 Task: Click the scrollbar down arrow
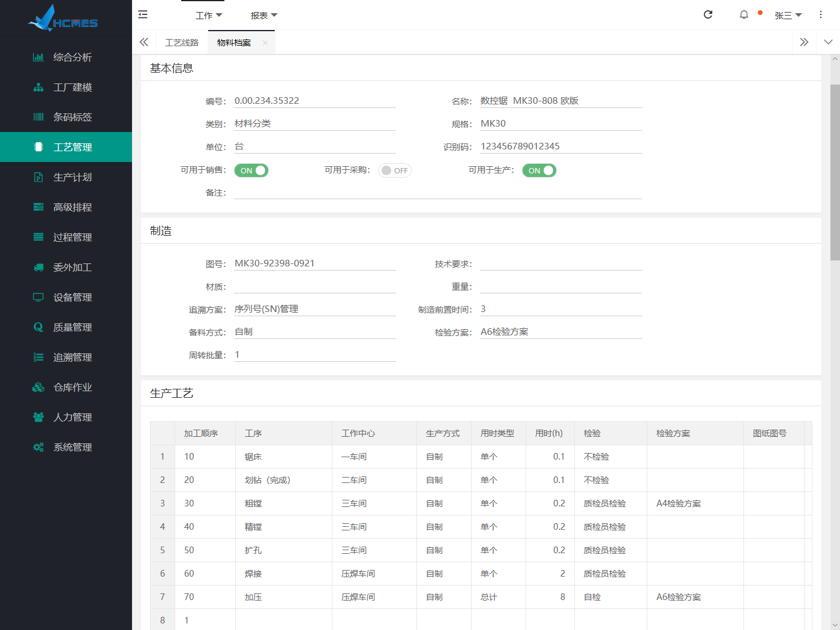coord(835,625)
